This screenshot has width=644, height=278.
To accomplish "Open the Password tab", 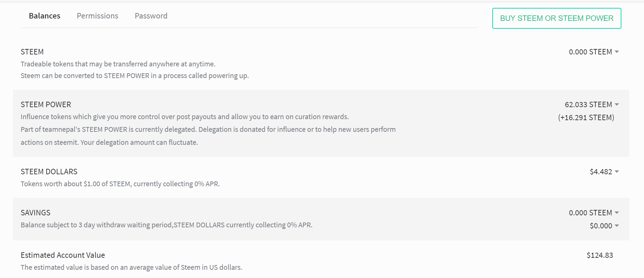I will (x=151, y=16).
